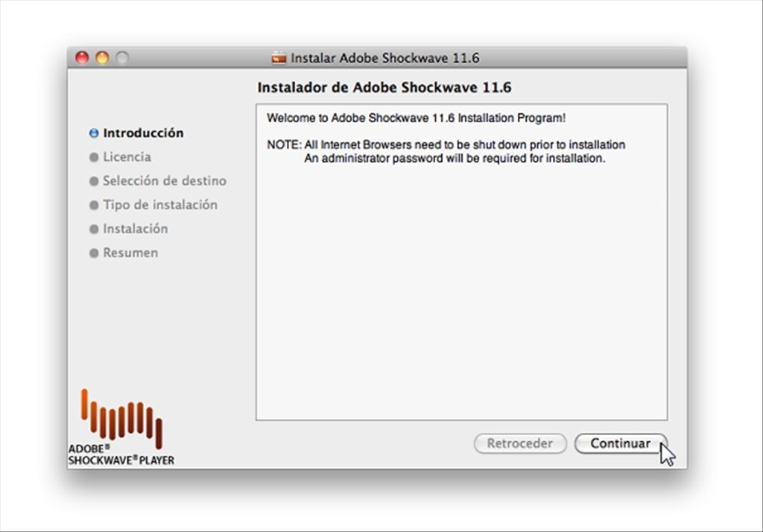
Task: Click the gray Resumen step bullet
Action: 94,253
